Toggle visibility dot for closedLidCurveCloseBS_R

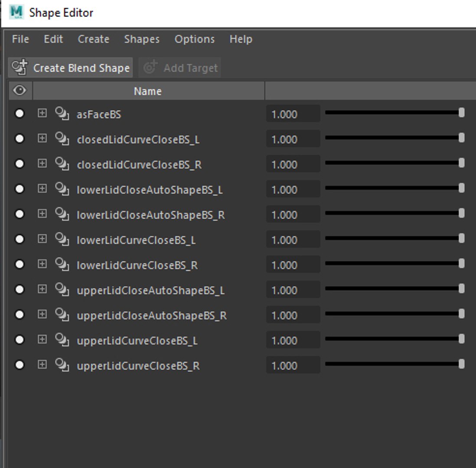click(x=20, y=164)
